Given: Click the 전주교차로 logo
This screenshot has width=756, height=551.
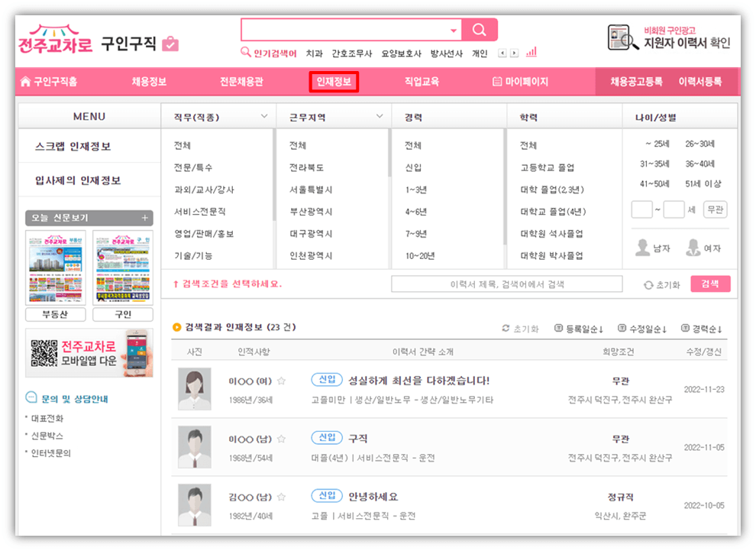Looking at the screenshot, I should click(55, 39).
